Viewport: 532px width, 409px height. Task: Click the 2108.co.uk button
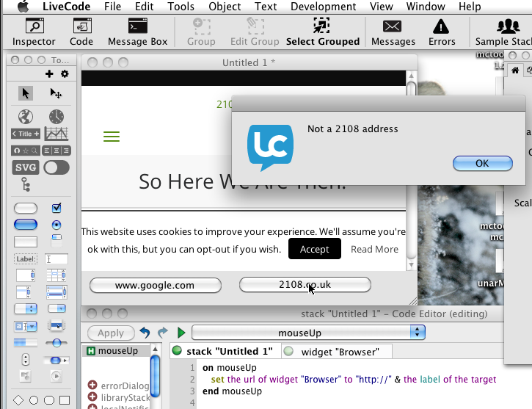coord(305,284)
